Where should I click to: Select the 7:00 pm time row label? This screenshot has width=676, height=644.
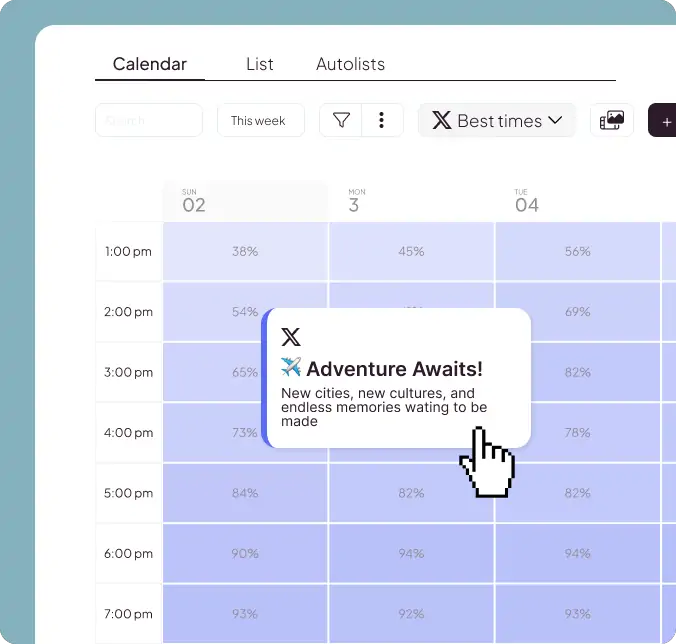coord(128,613)
